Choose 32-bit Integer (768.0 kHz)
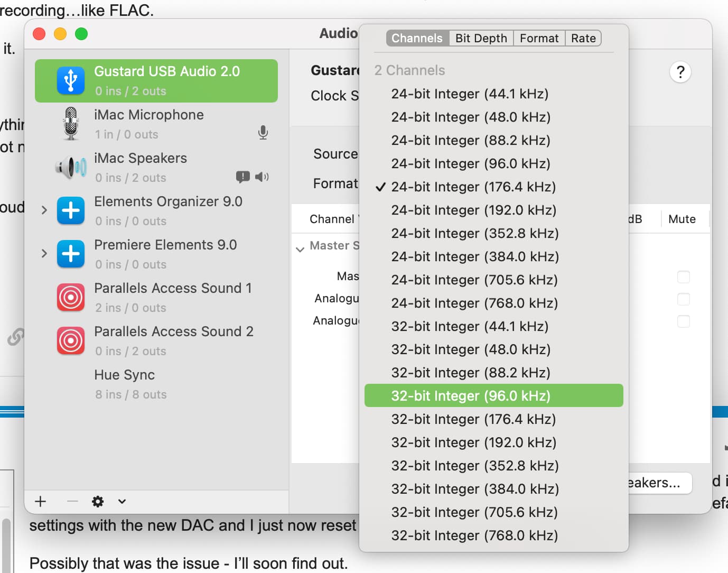728x573 pixels. 494,535
